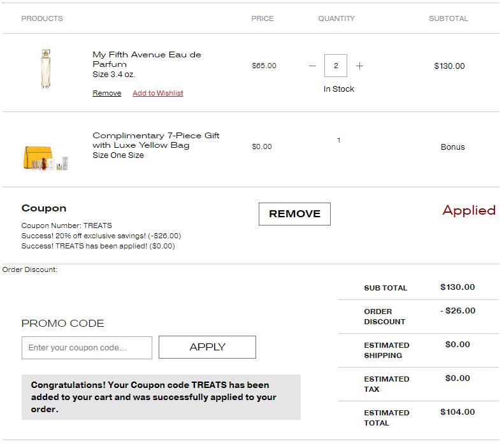504x444 pixels.
Task: Click the PRICE column header
Action: pyautogui.click(x=263, y=18)
